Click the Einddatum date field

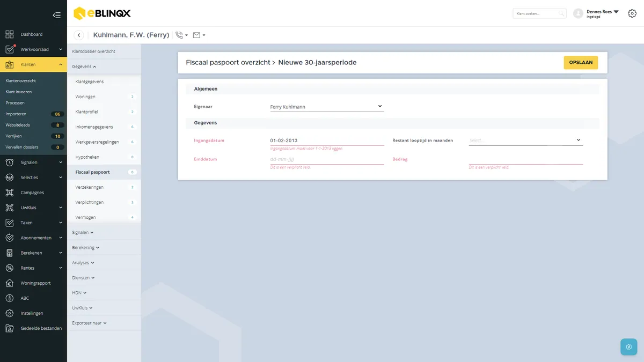[327, 159]
